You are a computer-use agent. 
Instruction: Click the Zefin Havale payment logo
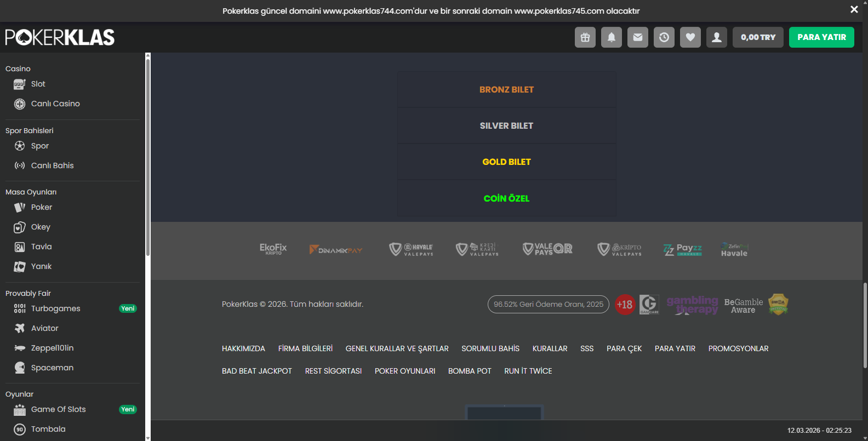734,250
